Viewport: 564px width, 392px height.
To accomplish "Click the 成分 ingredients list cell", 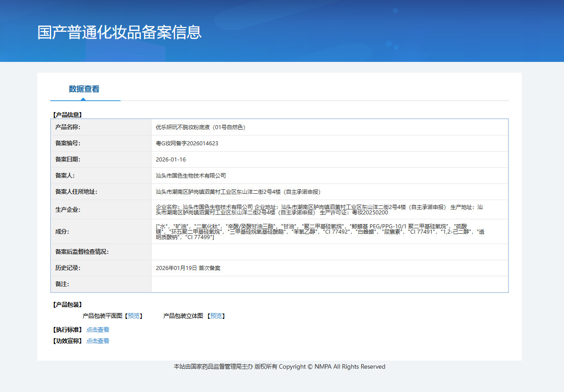I will (330, 231).
